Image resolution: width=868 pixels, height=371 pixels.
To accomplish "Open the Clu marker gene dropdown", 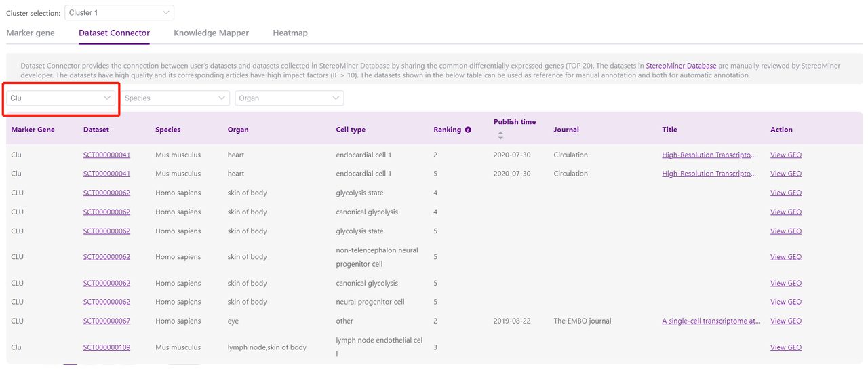I will tap(60, 98).
